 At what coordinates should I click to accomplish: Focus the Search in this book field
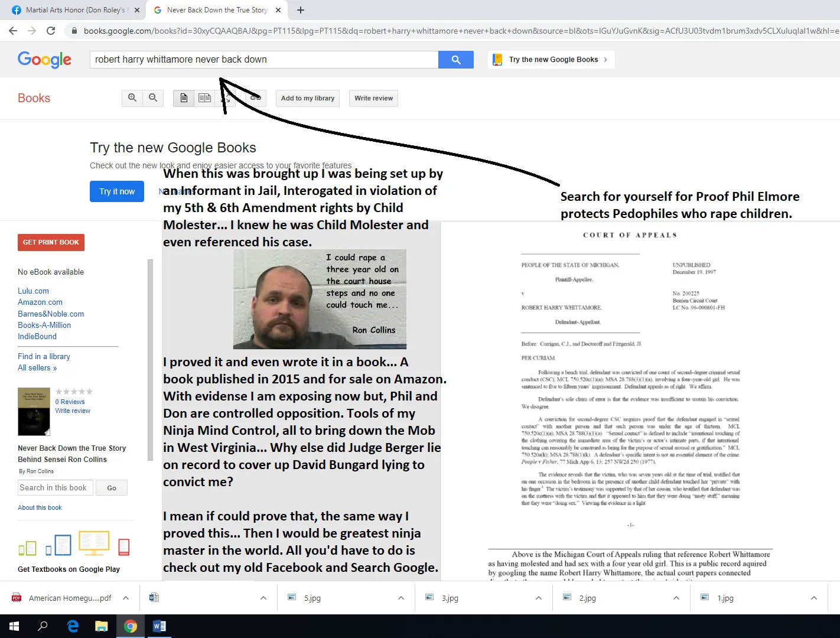[x=55, y=488]
